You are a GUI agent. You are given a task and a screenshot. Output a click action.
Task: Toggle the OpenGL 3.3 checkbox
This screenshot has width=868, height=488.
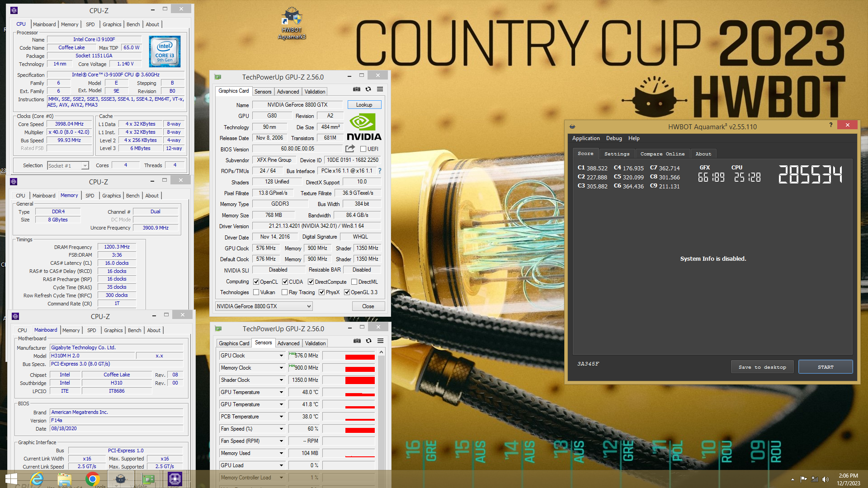(x=347, y=292)
